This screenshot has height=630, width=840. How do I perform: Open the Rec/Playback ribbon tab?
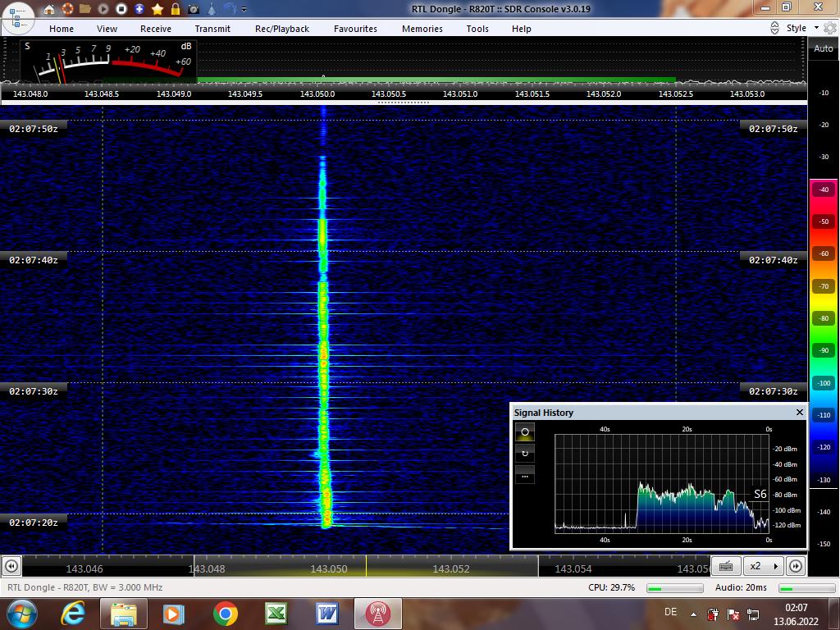[x=282, y=29]
